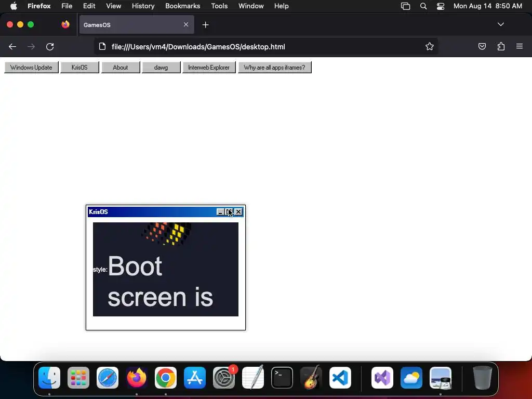Click the boot screen image in KrisOS
The height and width of the screenshot is (399, 532).
coord(166,269)
